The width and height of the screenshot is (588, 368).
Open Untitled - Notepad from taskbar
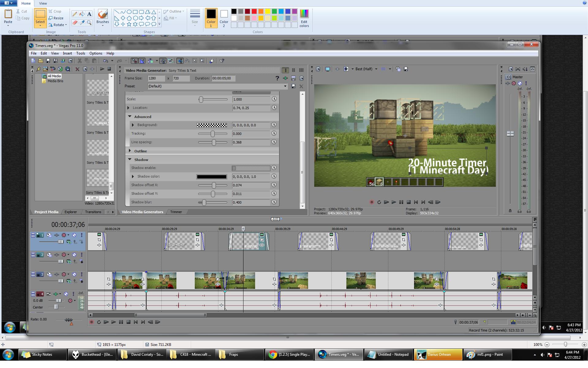tap(389, 355)
